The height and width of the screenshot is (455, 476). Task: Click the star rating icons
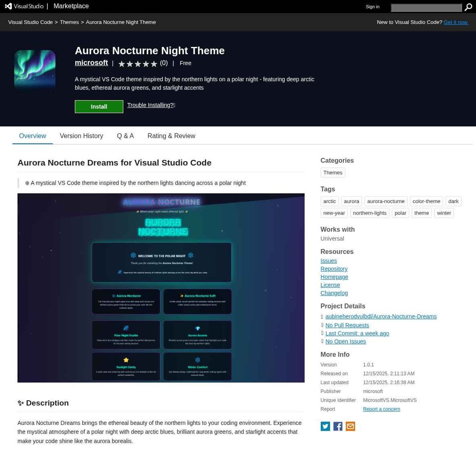tap(138, 64)
